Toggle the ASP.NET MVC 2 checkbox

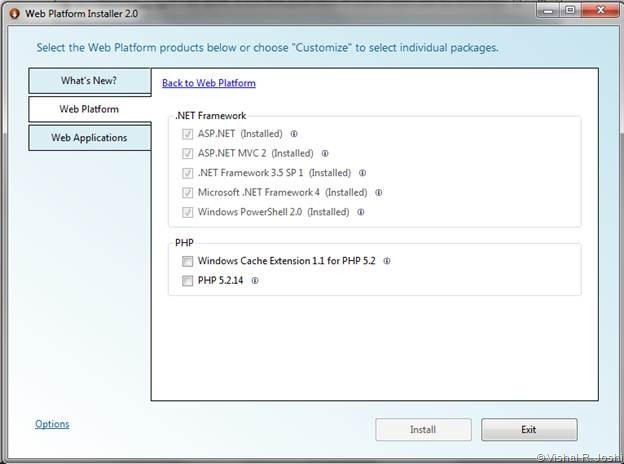pyautogui.click(x=187, y=154)
